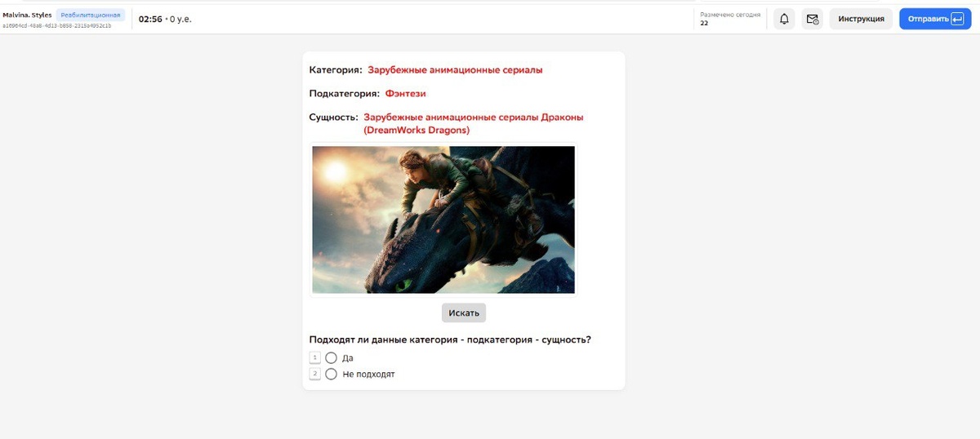The height and width of the screenshot is (439, 980).
Task: Open the notifications bell icon
Action: 784,19
